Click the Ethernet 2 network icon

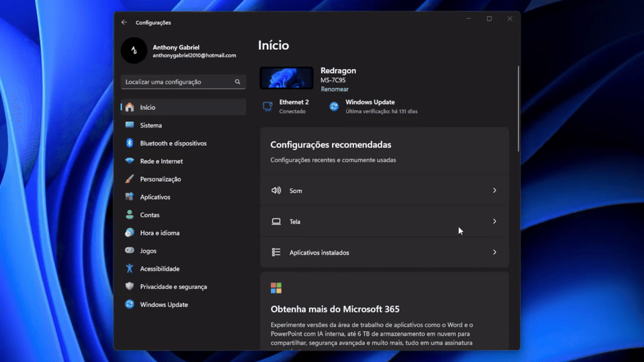tap(268, 107)
